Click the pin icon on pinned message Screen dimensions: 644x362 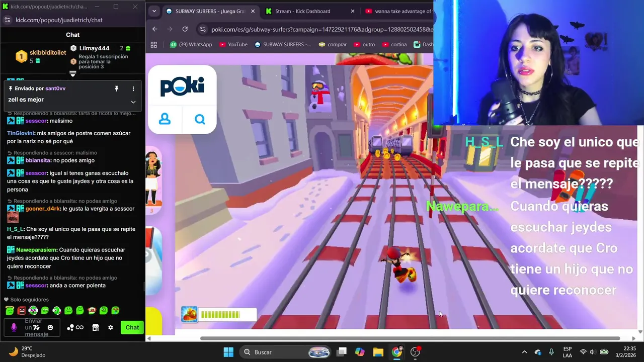point(117,88)
